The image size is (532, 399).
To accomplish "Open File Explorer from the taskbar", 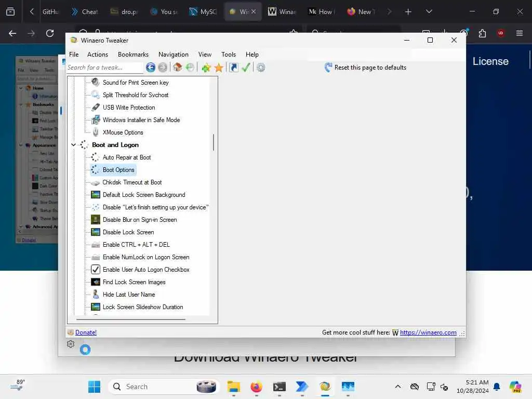I will (x=233, y=387).
